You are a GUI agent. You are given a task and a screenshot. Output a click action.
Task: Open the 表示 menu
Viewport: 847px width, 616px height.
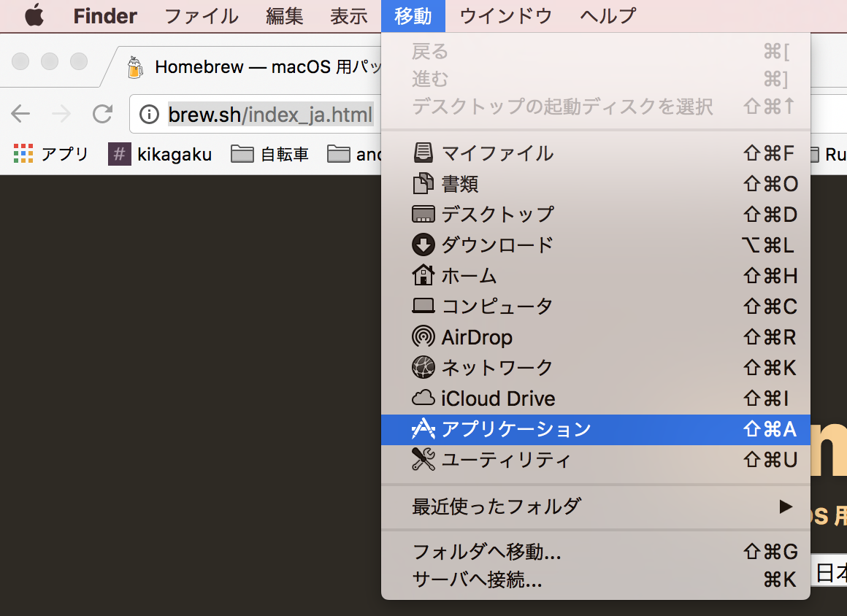pos(348,16)
